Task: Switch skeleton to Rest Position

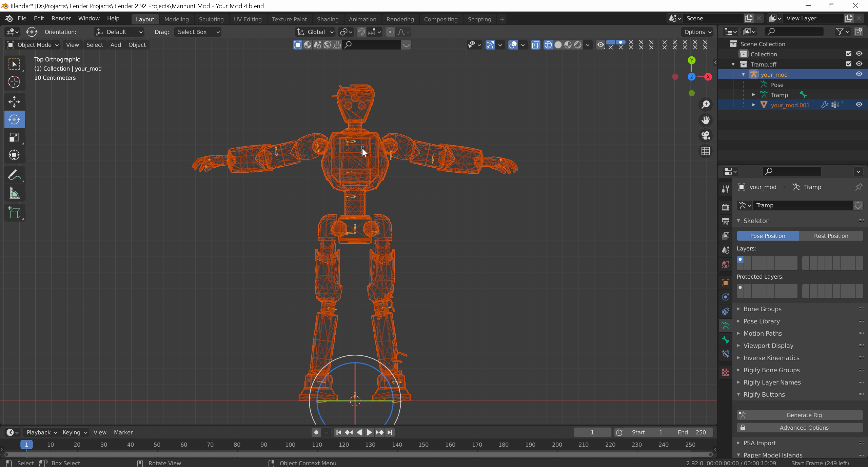Action: click(831, 236)
